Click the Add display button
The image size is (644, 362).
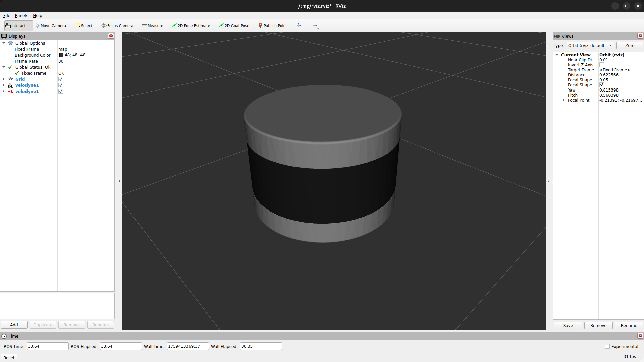14,325
